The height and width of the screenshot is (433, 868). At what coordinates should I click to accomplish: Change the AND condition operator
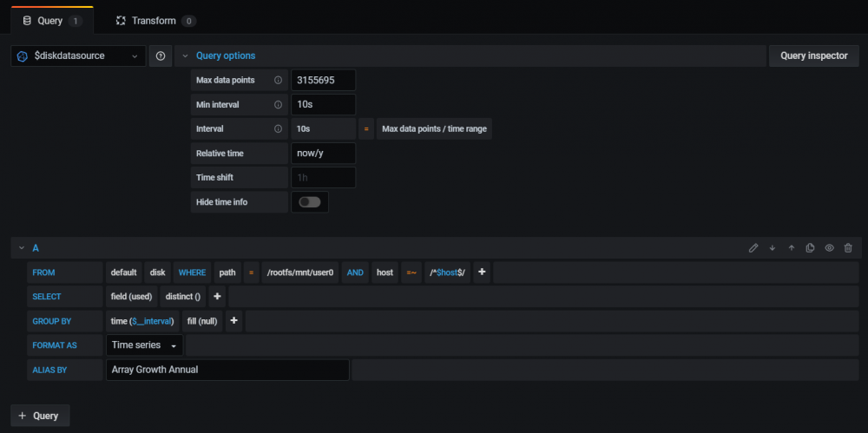click(355, 272)
